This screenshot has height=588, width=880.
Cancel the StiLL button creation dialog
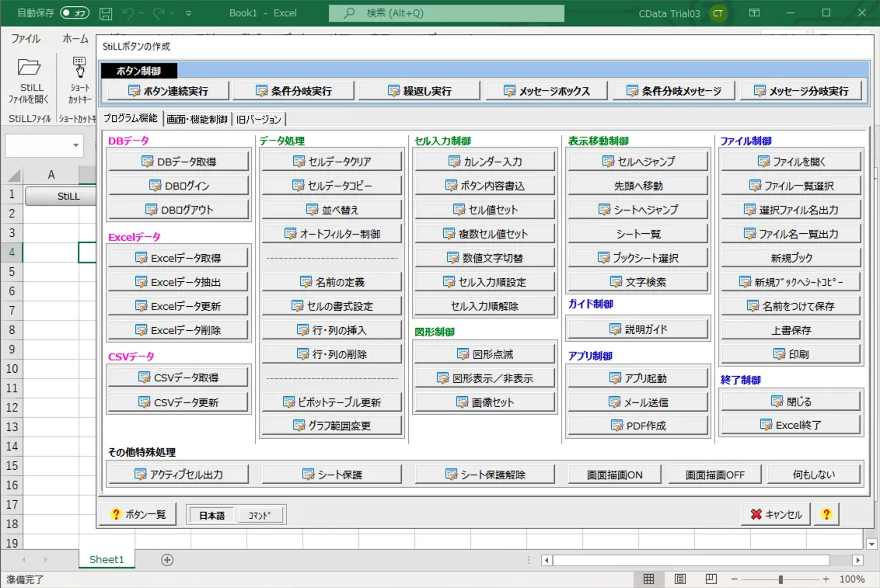(774, 513)
